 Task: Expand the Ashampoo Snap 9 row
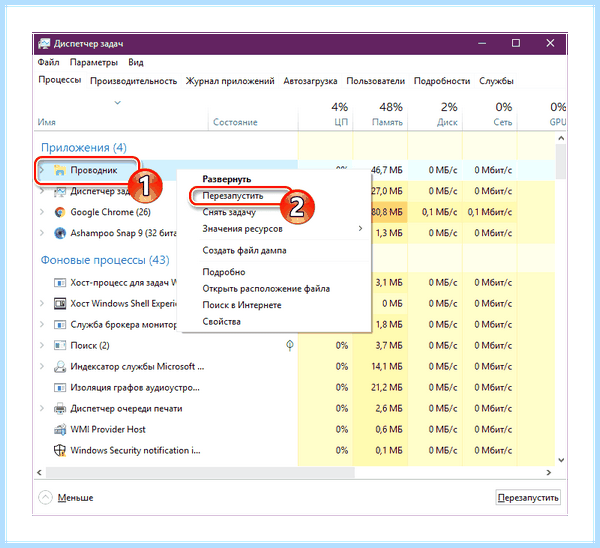coord(42,233)
